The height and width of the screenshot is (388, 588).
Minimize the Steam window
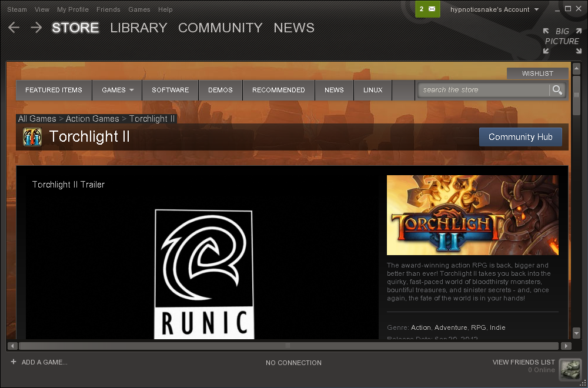point(559,9)
